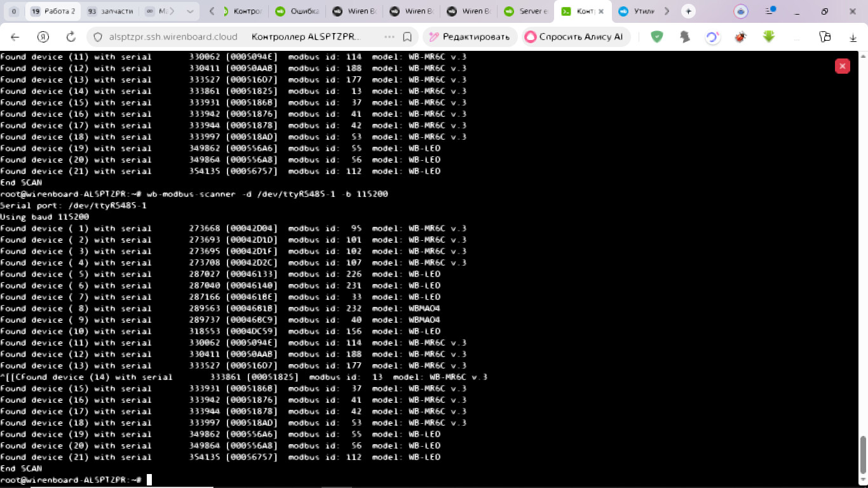
Task: Open the green download arrow extension
Action: click(x=768, y=37)
